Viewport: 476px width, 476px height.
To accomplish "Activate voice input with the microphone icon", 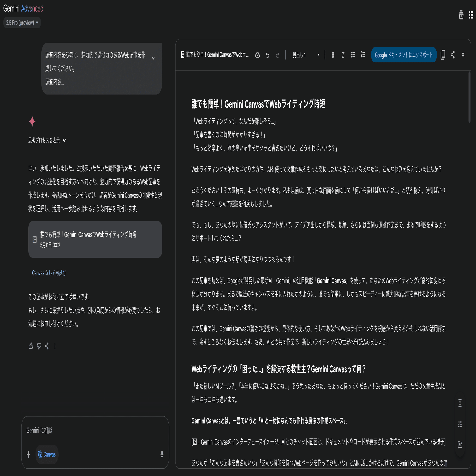I will coord(162,455).
